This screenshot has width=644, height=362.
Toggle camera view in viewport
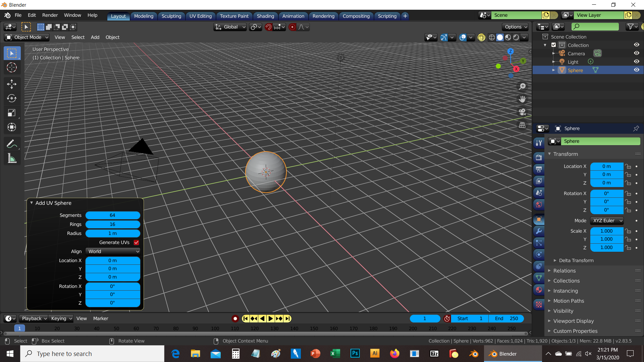(x=522, y=112)
